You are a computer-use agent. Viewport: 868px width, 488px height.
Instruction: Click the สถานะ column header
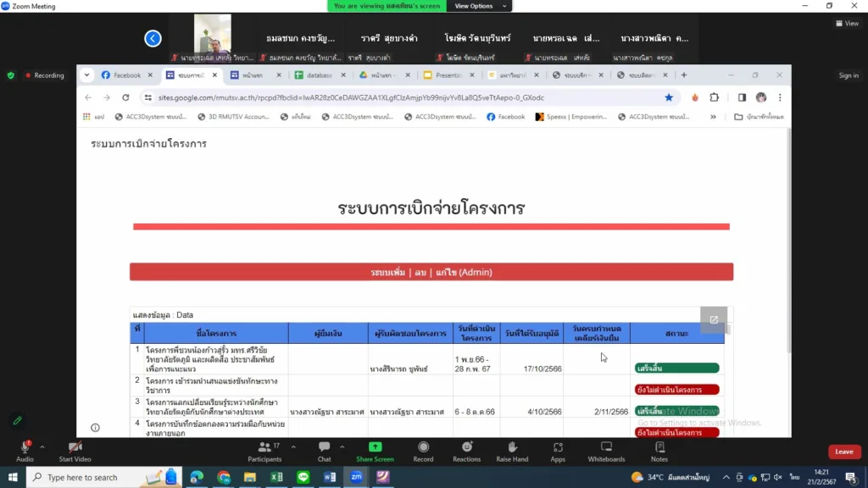pyautogui.click(x=677, y=334)
